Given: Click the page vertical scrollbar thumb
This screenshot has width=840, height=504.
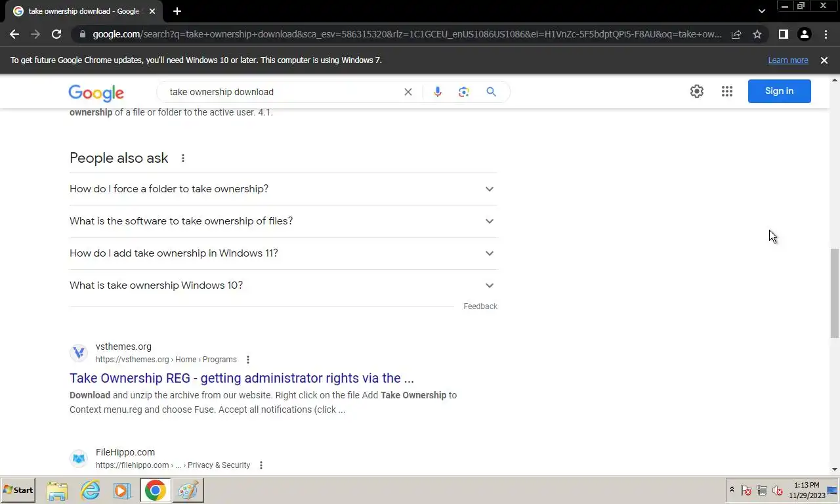Looking at the screenshot, I should click(835, 293).
